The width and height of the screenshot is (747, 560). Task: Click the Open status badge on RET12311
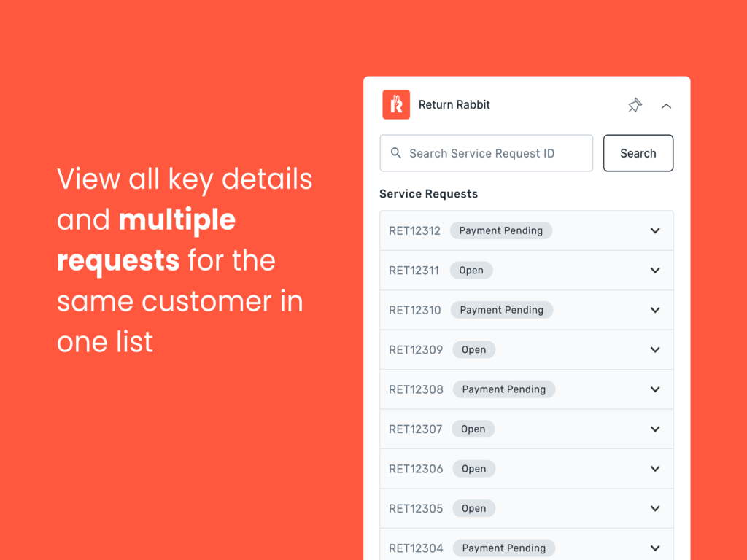(471, 271)
